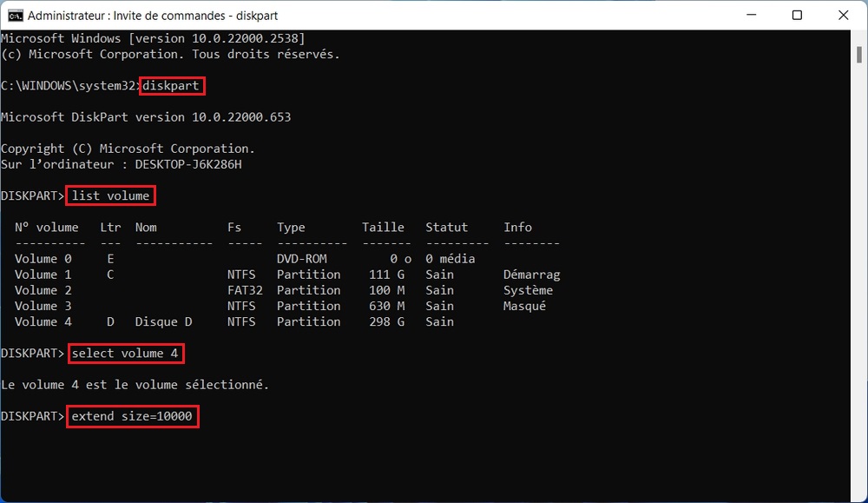Click the 'Nom' column header
Screen dimensions: 868x503
[146, 228]
